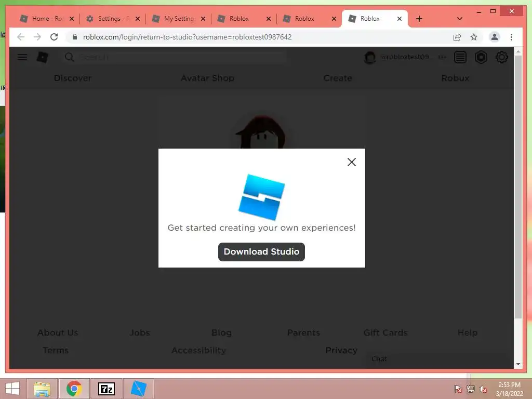
Task: Click the search magnifier icon
Action: pyautogui.click(x=69, y=57)
